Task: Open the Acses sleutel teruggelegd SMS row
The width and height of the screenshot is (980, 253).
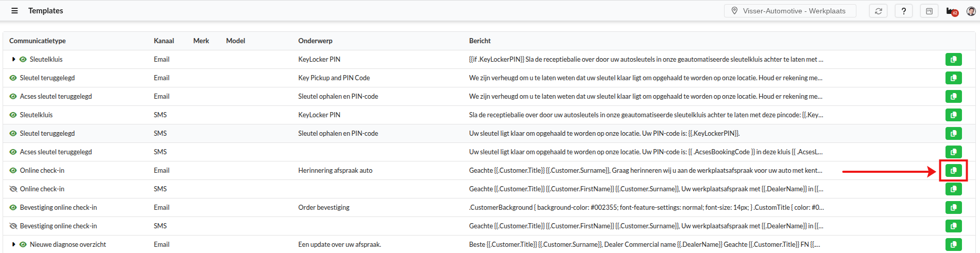Action: [x=56, y=152]
